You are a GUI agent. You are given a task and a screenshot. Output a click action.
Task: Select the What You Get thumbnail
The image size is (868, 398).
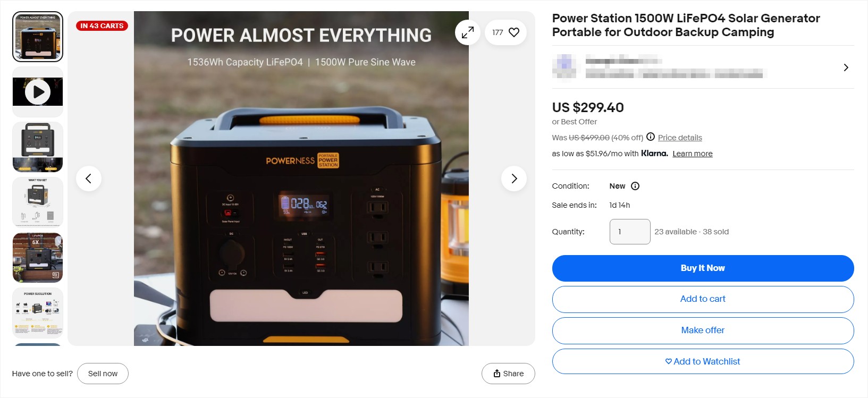tap(38, 202)
